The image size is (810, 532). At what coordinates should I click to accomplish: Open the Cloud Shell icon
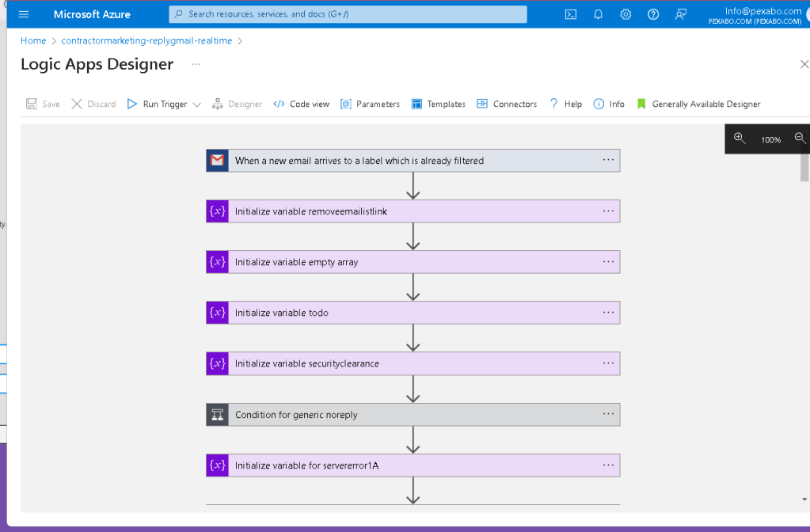[x=570, y=14]
